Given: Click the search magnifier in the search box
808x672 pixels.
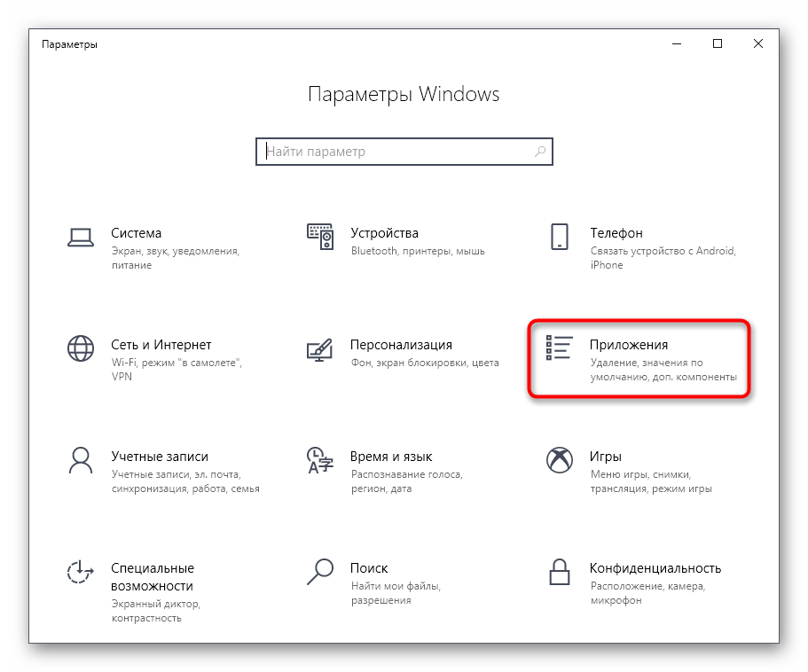Looking at the screenshot, I should pos(540,152).
